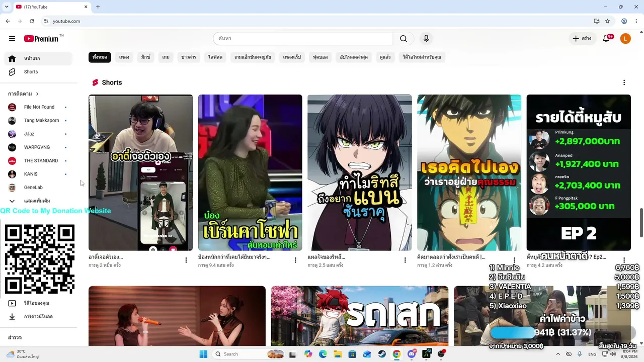644x362 pixels.
Task: Select the ข่าวสาร filter chip
Action: coord(189,57)
